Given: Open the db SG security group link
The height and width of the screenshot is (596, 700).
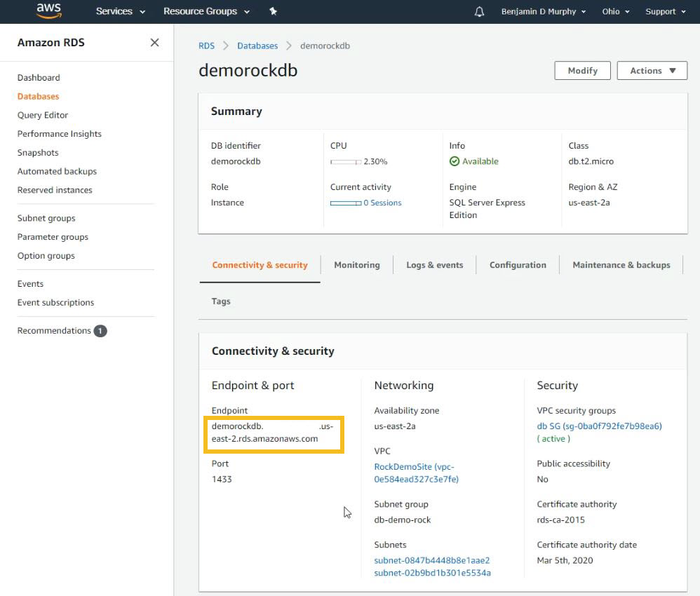Looking at the screenshot, I should click(599, 426).
